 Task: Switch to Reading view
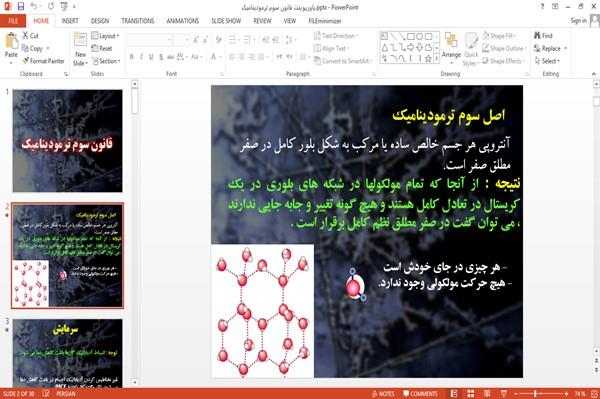(487, 393)
